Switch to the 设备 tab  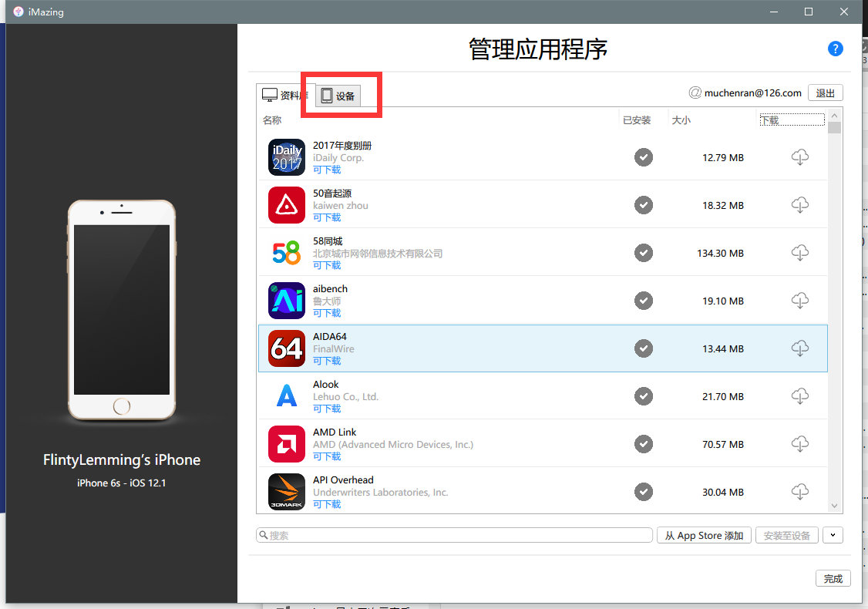[338, 96]
